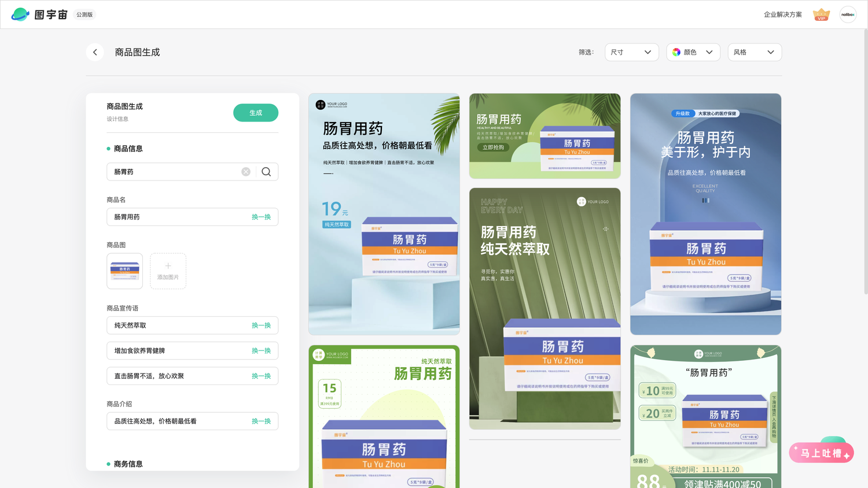Open the 颜色 dropdown arrow
Image resolution: width=868 pixels, height=488 pixels.
tap(709, 52)
